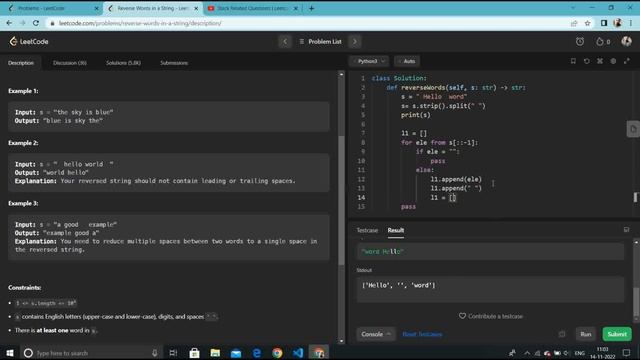Open the browser side panel icon
This screenshot has width=640, height=360.
click(604, 23)
